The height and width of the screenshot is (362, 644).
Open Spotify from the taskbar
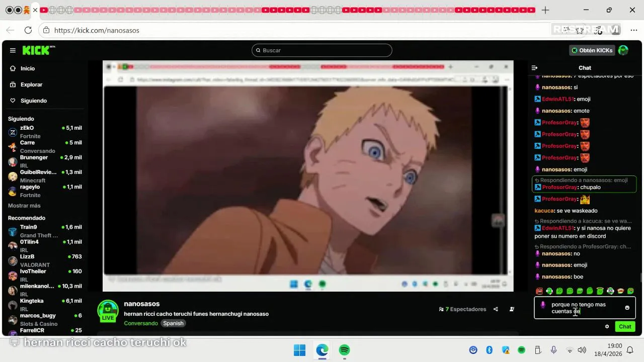click(x=344, y=350)
